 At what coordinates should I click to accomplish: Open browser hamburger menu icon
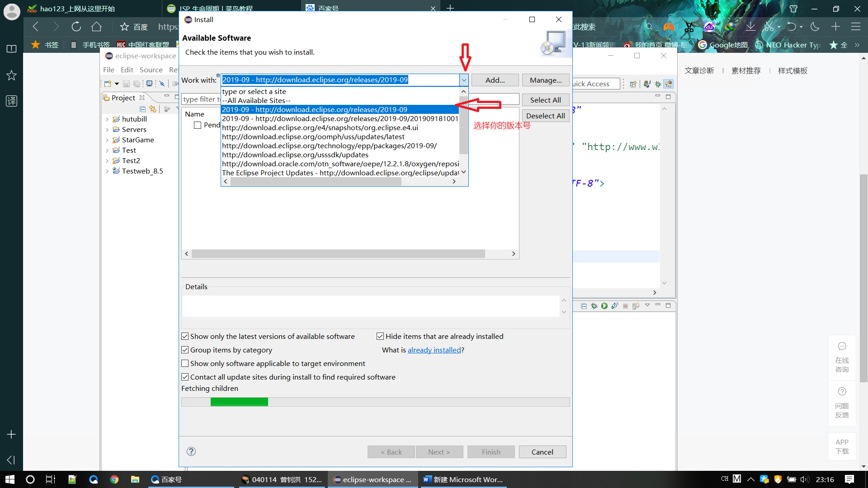(x=856, y=27)
